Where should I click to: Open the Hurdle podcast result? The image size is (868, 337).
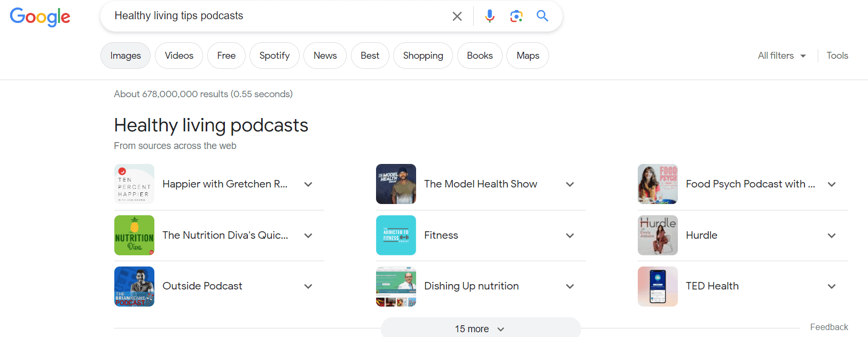pos(702,236)
